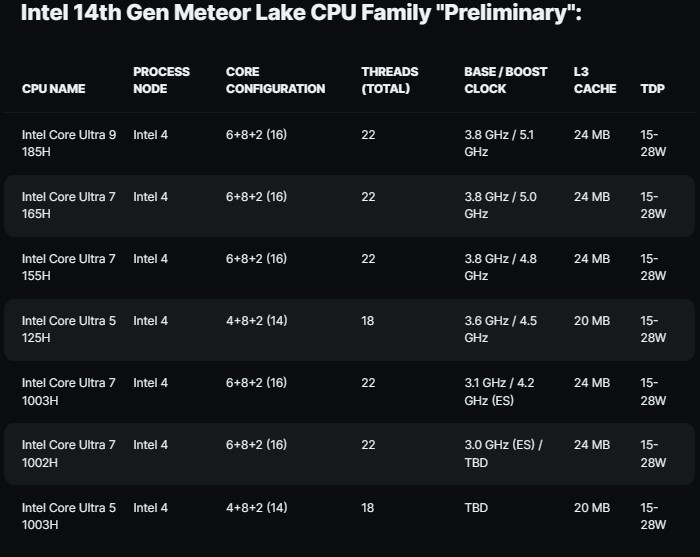Click the PROCESS NODE column header
The height and width of the screenshot is (557, 700).
[x=161, y=80]
